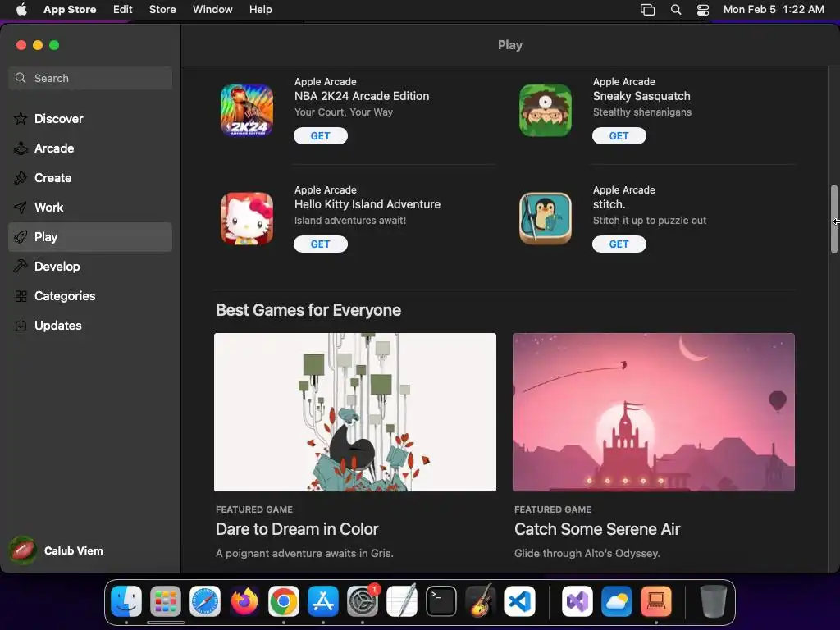Click the Alto's Odyssey featured artwork

[x=653, y=412]
